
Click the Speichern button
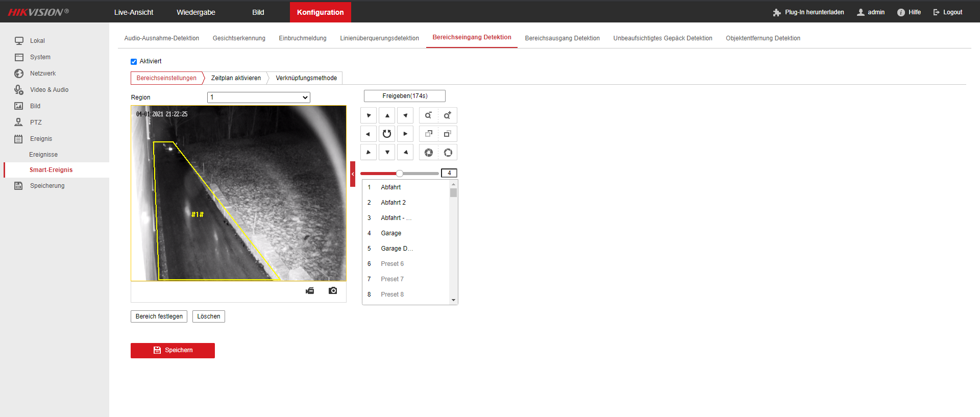pos(173,351)
